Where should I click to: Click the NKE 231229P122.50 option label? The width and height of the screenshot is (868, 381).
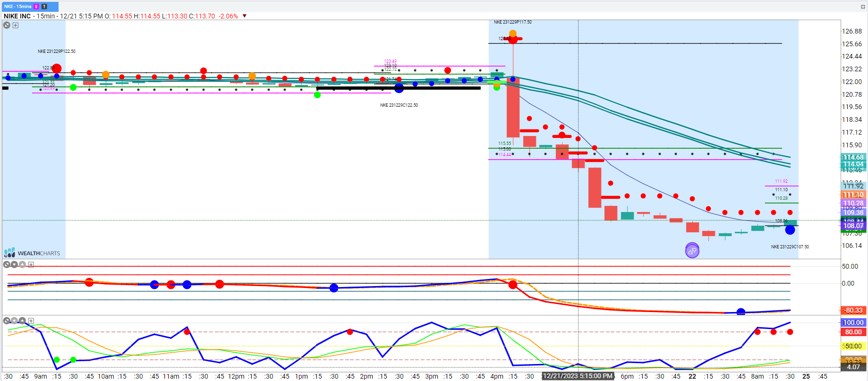click(57, 51)
